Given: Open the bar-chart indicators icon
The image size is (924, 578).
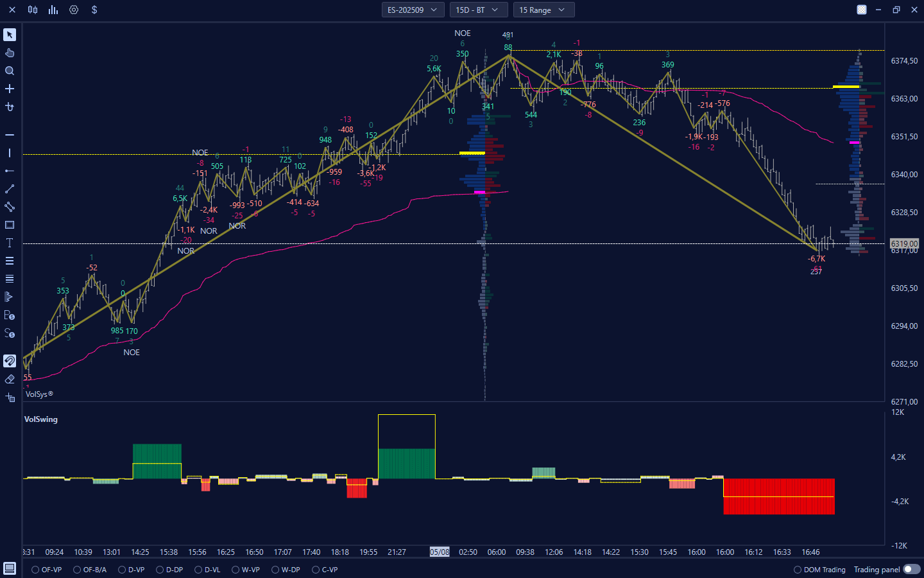Looking at the screenshot, I should (x=53, y=10).
